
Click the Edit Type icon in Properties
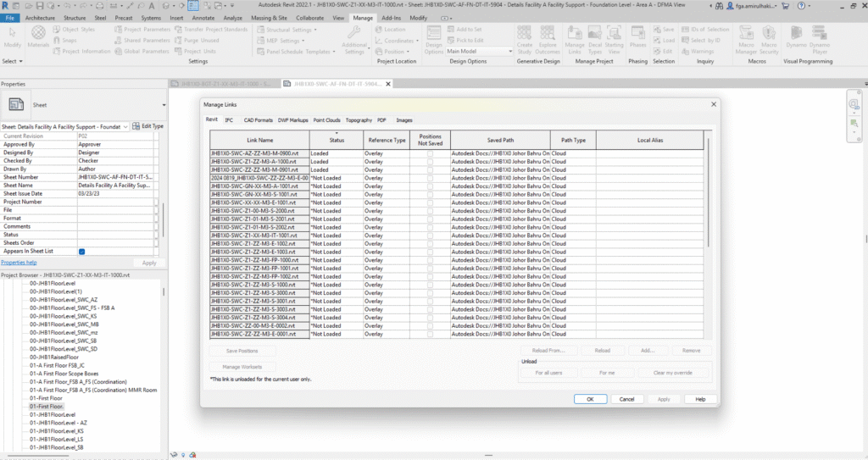point(147,125)
